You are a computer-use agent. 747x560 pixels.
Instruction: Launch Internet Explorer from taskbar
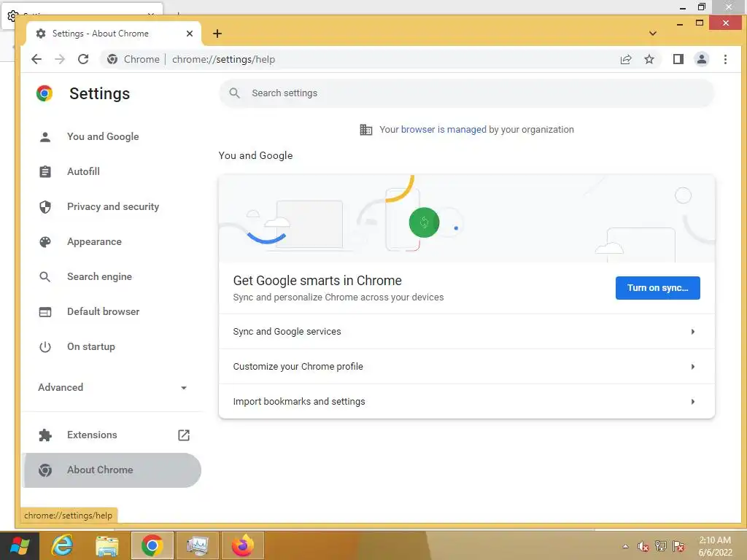coord(63,545)
